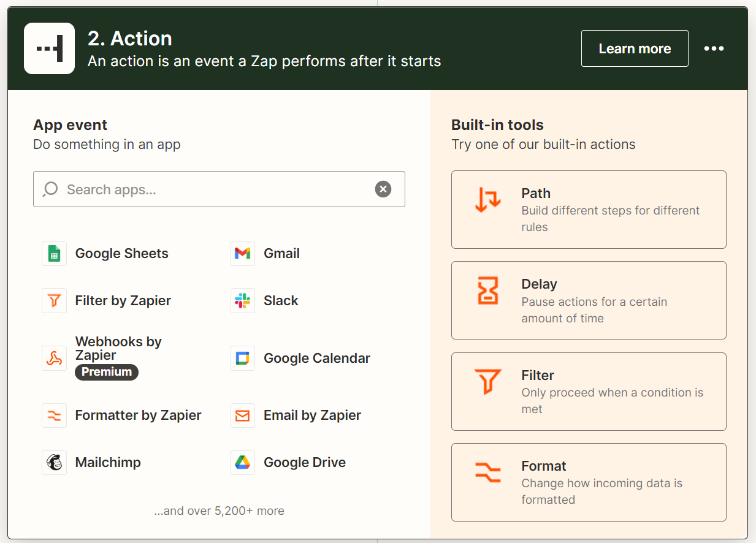The height and width of the screenshot is (543, 756).
Task: Click the Zap action description subtitle
Action: (264, 61)
